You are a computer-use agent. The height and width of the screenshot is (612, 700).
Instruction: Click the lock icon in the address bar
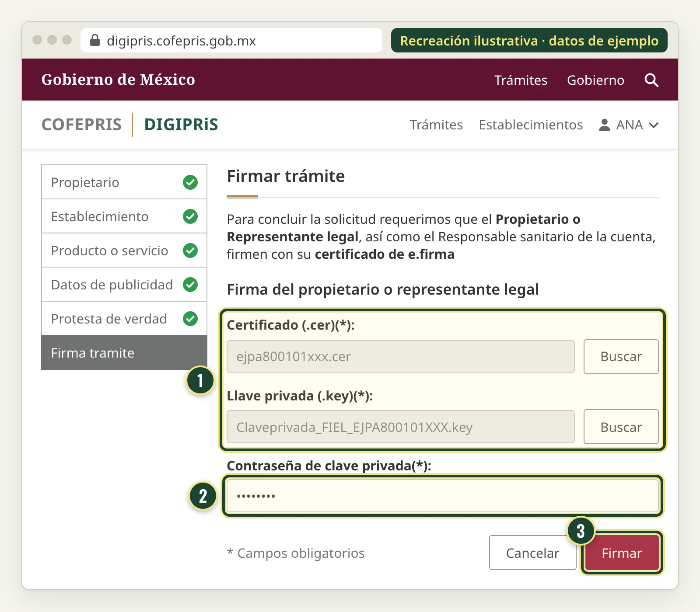95,40
